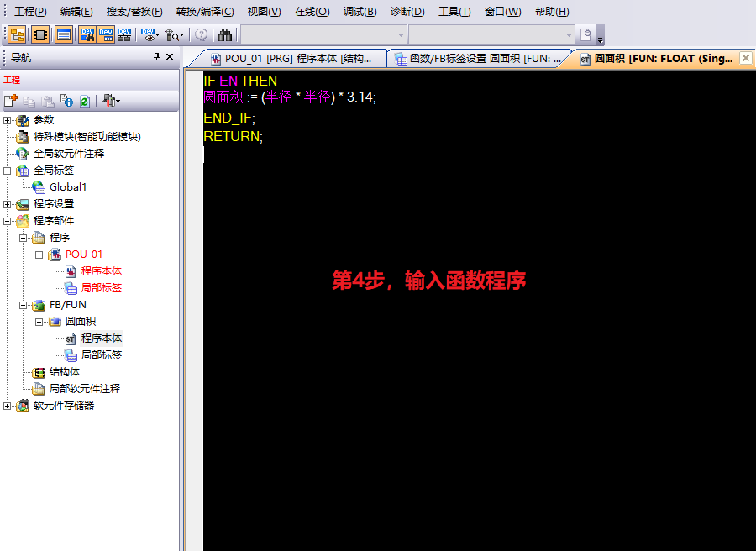Toggle the output window toolbar icon
Viewport: 756px width, 551px height.
(x=64, y=34)
